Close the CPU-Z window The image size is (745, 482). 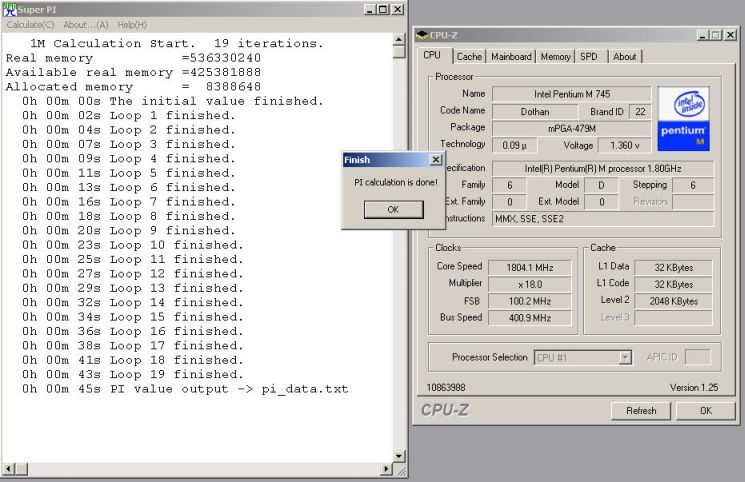[731, 35]
